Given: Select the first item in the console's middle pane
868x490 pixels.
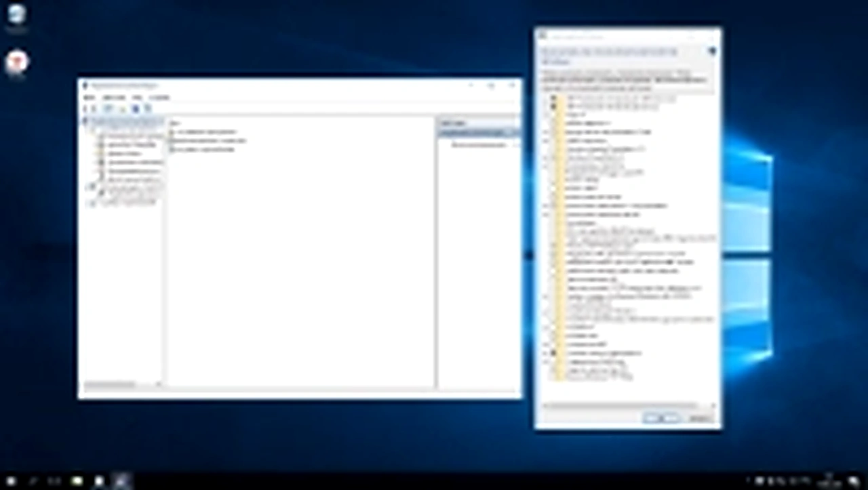Looking at the screenshot, I should coord(203,131).
